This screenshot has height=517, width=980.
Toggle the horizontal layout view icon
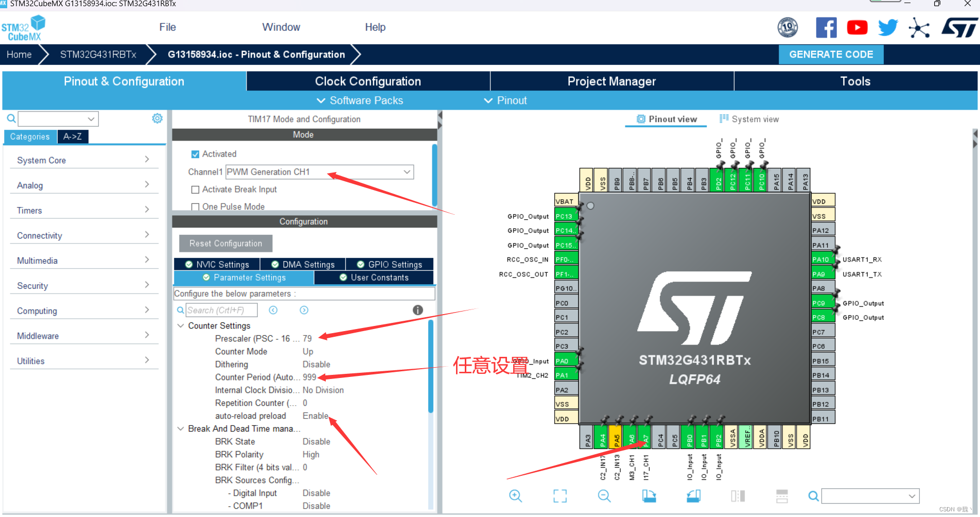(x=782, y=496)
